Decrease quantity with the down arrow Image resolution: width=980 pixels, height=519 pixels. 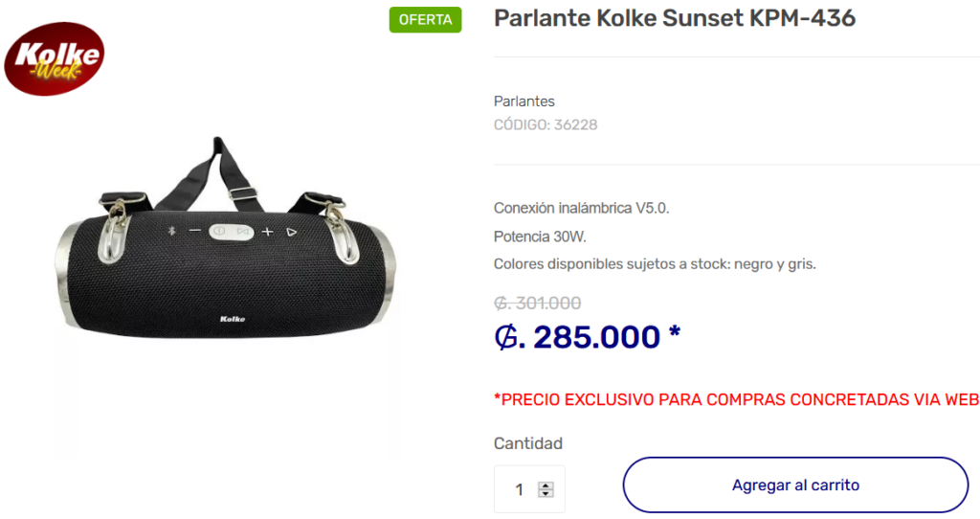546,494
